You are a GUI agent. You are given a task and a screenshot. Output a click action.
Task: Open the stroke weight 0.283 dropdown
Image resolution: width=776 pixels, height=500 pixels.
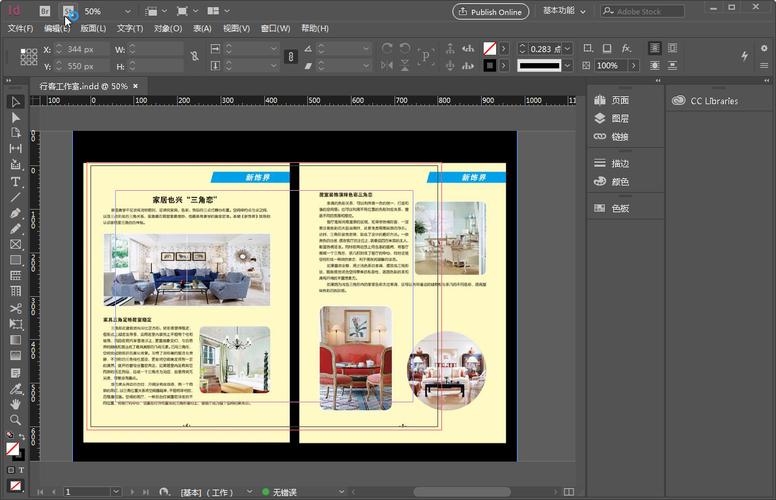point(568,49)
